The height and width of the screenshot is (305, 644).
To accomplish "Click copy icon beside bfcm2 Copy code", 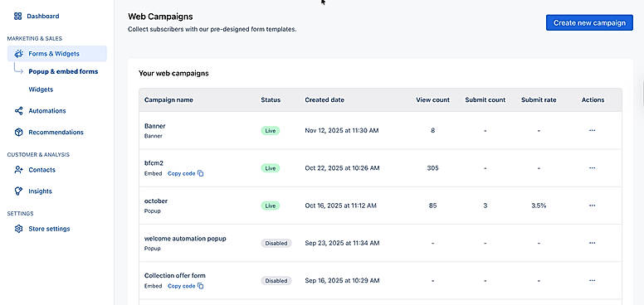I will tap(201, 173).
